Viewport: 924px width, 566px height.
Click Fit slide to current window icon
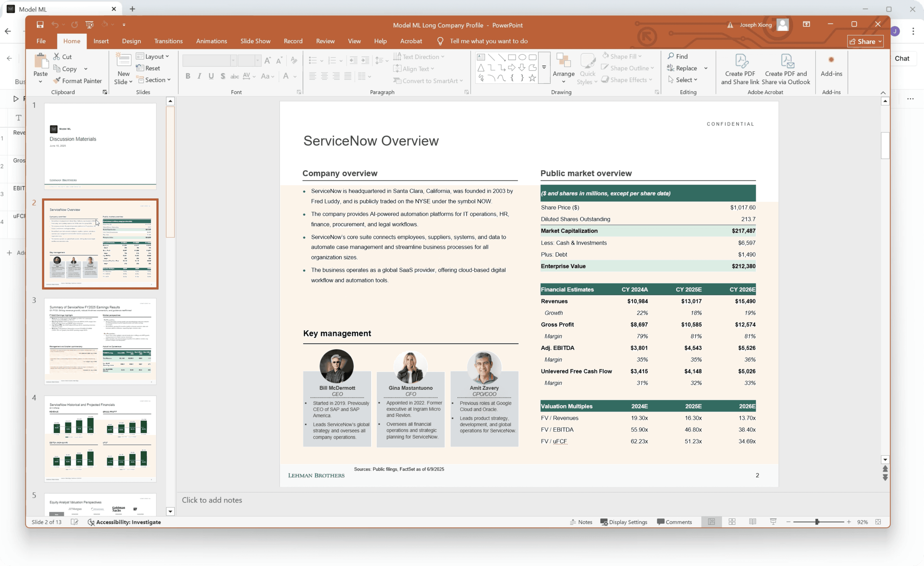tap(878, 522)
